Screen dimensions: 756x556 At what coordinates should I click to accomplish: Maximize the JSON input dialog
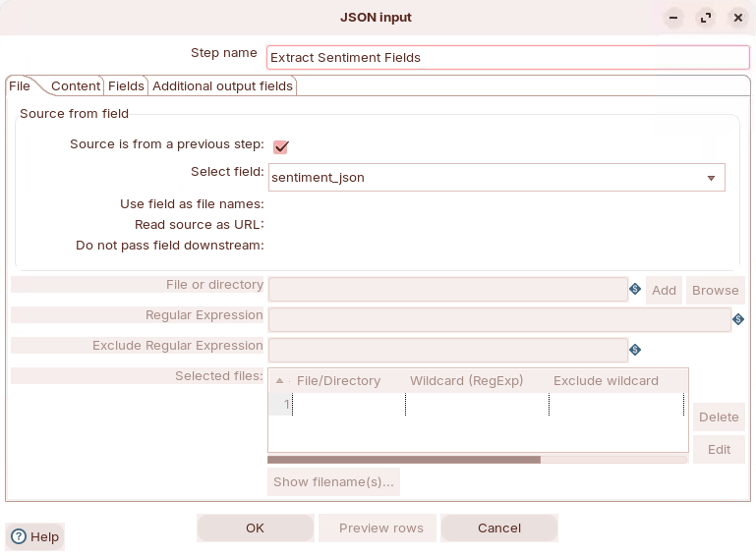(705, 18)
